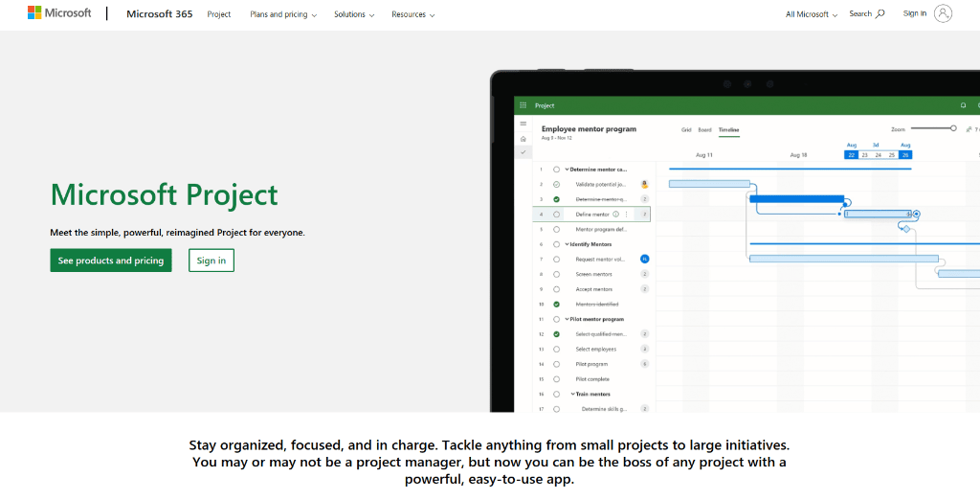Image resolution: width=980 pixels, height=499 pixels.
Task: Open the Solutions dropdown menu
Action: [354, 14]
